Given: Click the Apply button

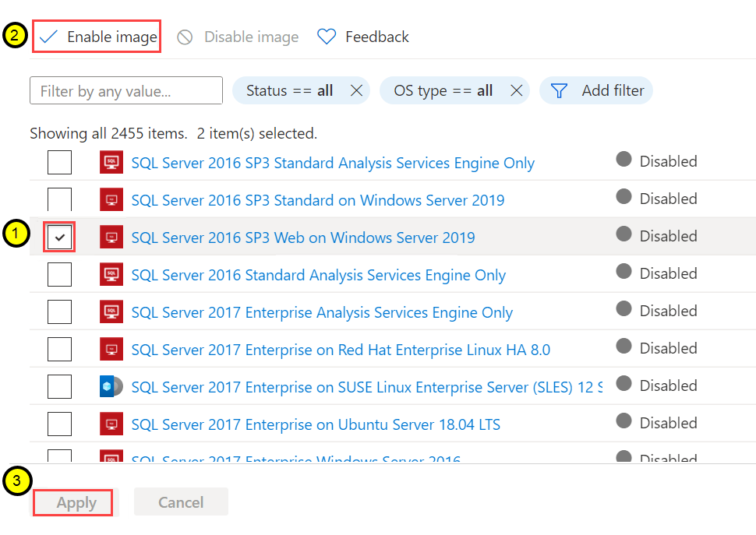Looking at the screenshot, I should pyautogui.click(x=73, y=503).
